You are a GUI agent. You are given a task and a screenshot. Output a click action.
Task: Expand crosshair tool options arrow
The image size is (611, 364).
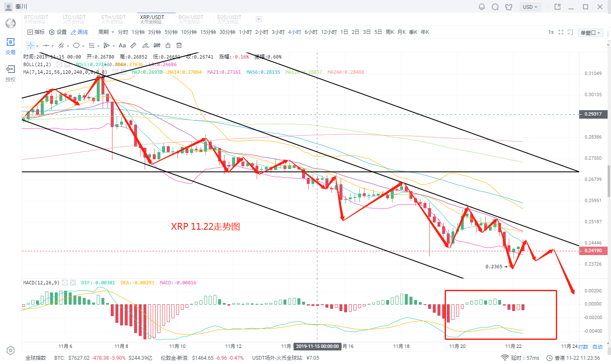37,46
